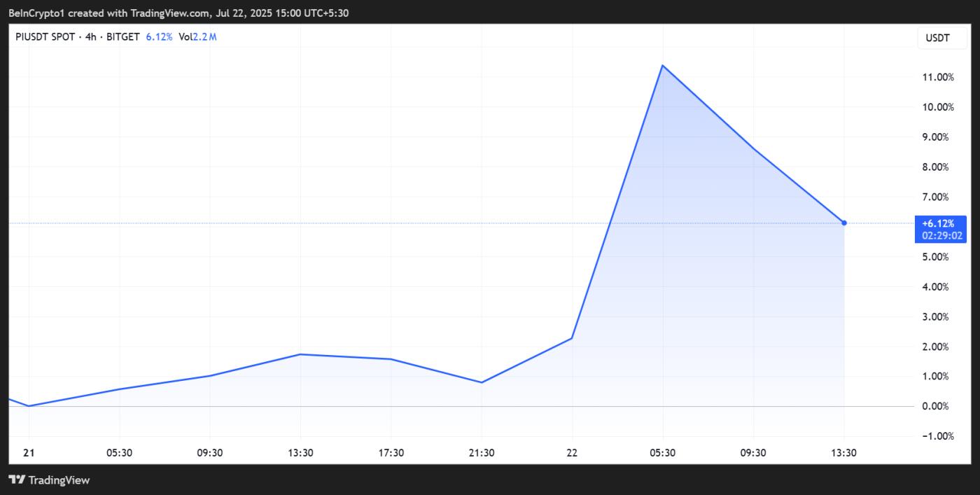Click the 5.00% axis label

pyautogui.click(x=937, y=257)
